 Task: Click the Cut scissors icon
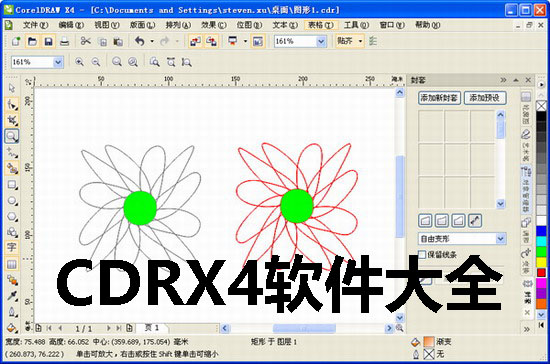86,41
